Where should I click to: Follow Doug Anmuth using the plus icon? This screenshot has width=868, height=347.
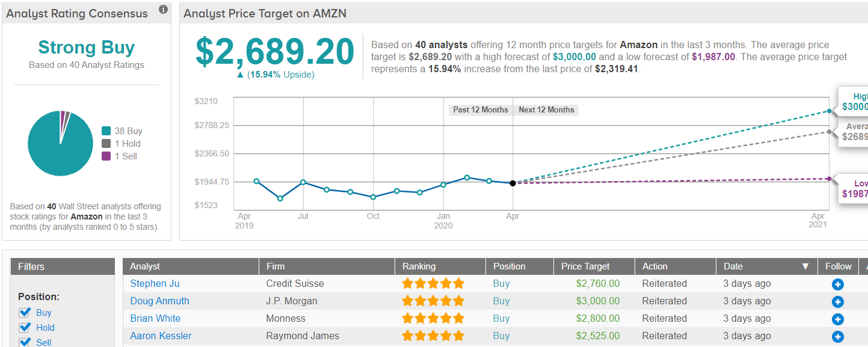[837, 302]
